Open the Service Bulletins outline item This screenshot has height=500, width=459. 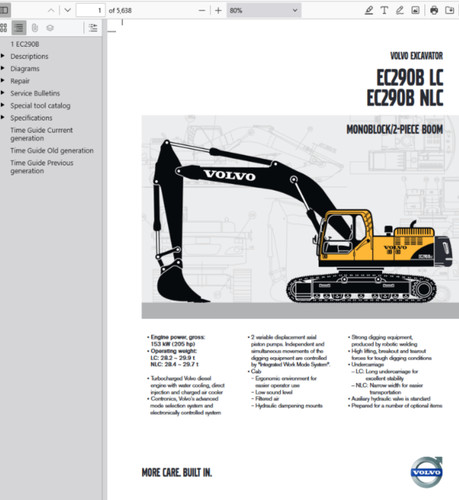[35, 93]
